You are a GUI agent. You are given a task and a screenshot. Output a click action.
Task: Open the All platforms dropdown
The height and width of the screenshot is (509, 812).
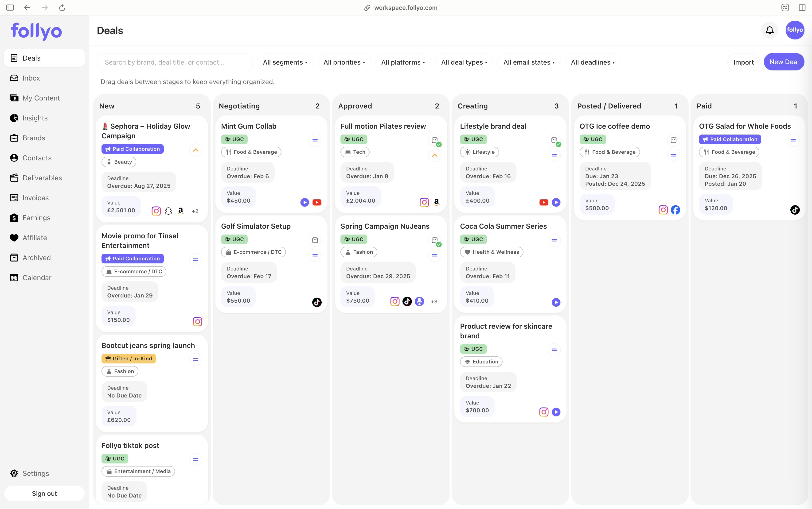(x=403, y=62)
